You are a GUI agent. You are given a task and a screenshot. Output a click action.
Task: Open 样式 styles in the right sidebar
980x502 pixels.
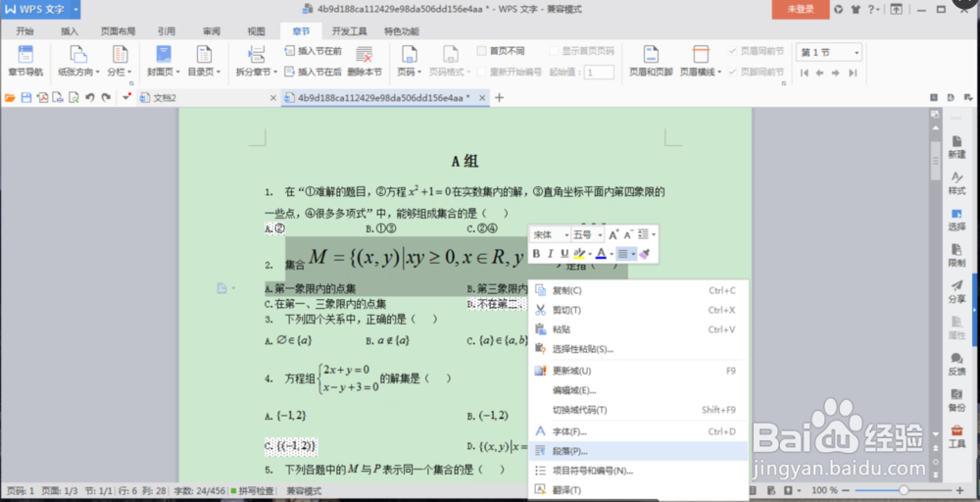[x=956, y=183]
